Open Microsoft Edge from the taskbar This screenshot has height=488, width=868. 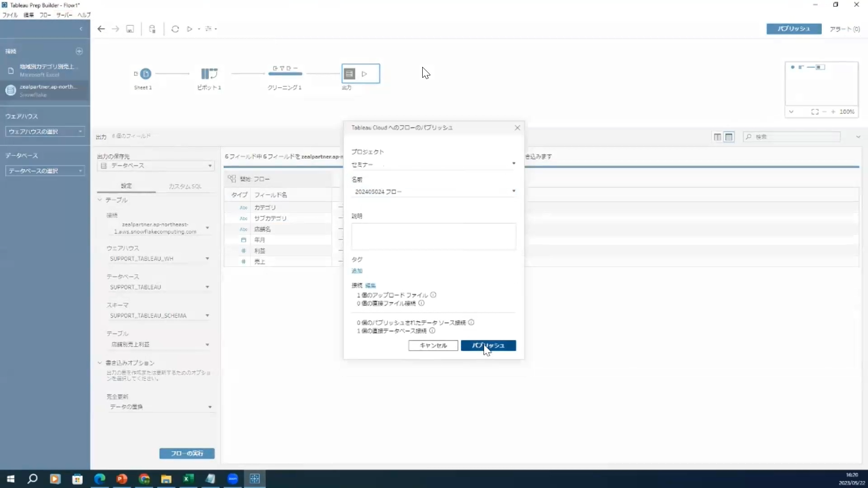[99, 479]
